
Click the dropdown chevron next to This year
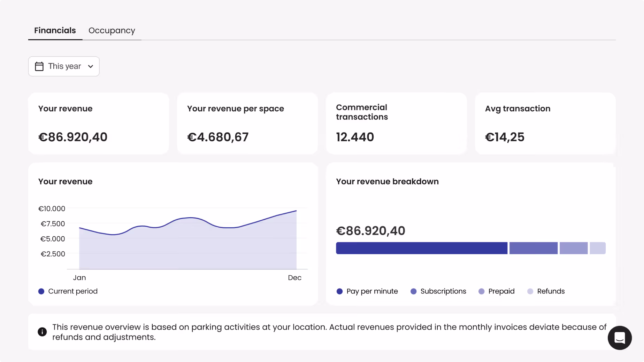click(91, 66)
